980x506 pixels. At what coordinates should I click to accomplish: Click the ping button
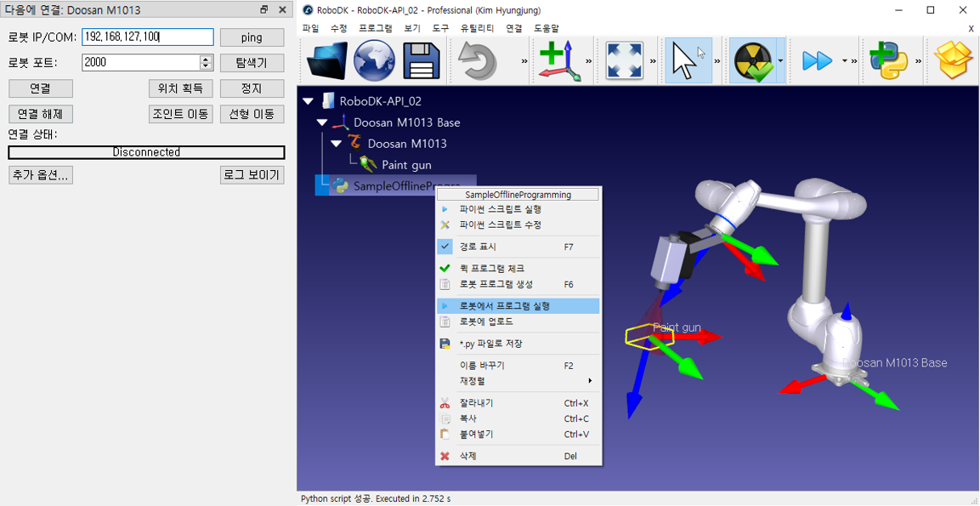click(252, 37)
